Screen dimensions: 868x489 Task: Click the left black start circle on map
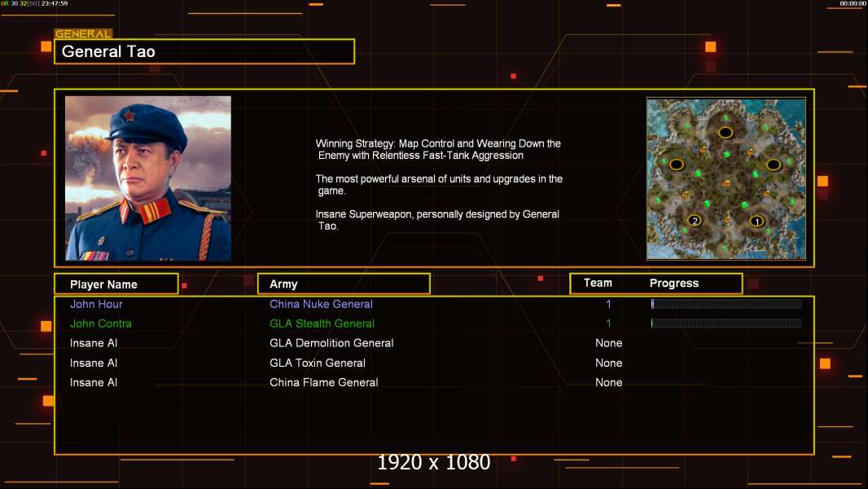point(677,165)
